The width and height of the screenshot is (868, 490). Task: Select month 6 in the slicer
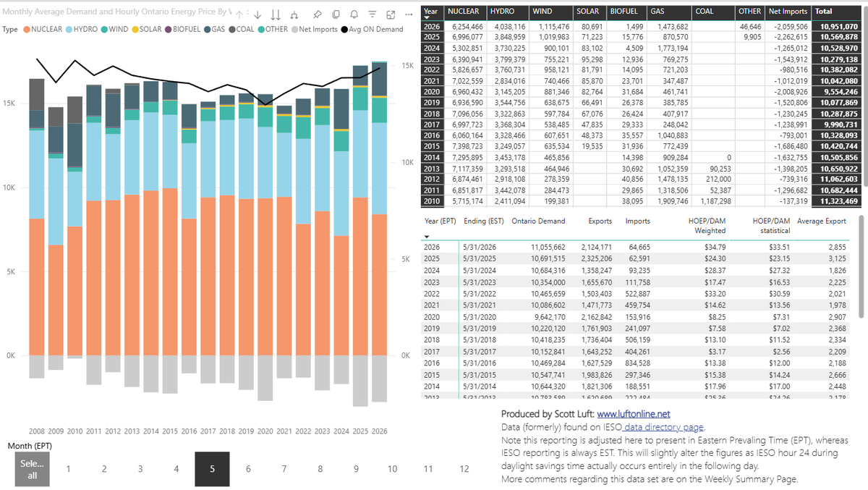(248, 469)
